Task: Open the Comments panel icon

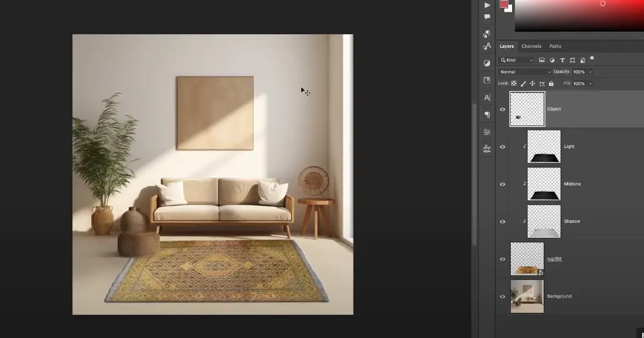Action: pyautogui.click(x=487, y=17)
